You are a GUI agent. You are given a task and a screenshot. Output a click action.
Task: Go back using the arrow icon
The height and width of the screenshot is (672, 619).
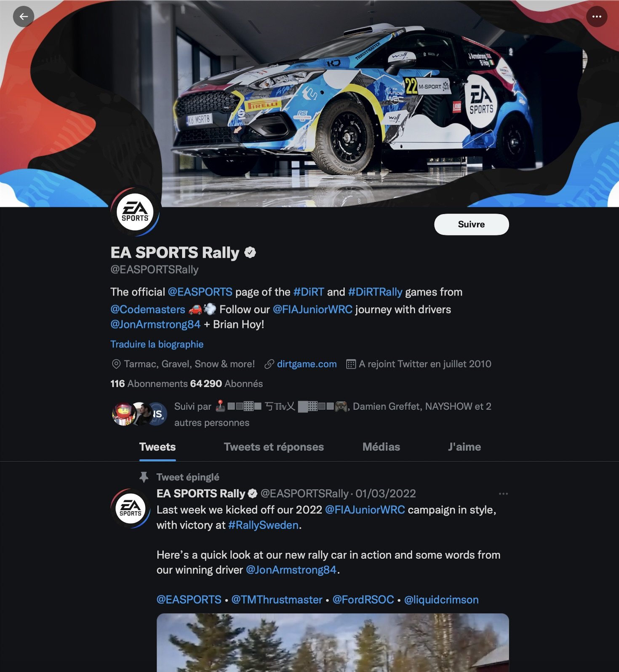click(24, 17)
